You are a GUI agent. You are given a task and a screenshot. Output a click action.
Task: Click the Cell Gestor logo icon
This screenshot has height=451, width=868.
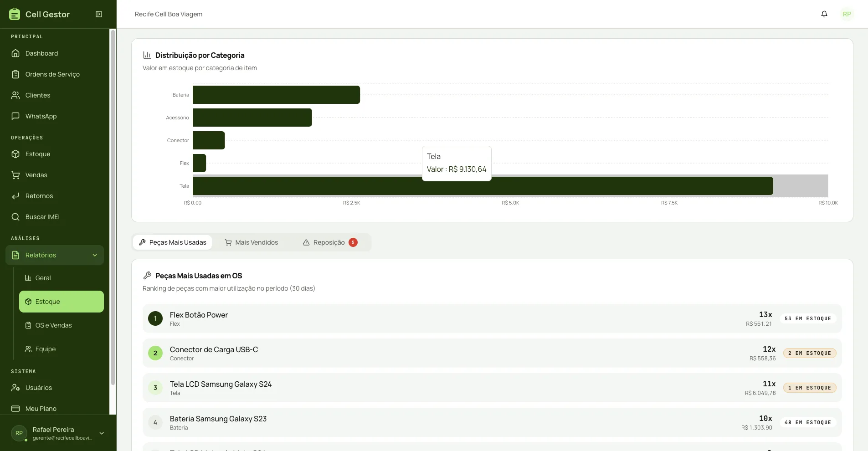(x=15, y=14)
